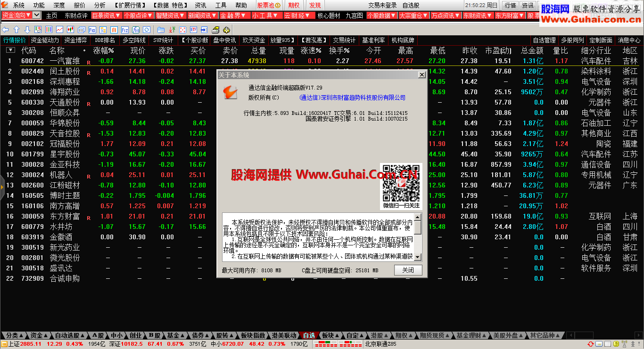Open the 资金流向 dropdown button

17,15
